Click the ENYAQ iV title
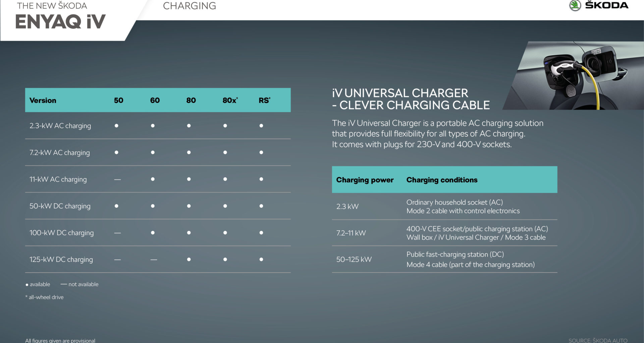The height and width of the screenshot is (343, 644). pos(60,22)
